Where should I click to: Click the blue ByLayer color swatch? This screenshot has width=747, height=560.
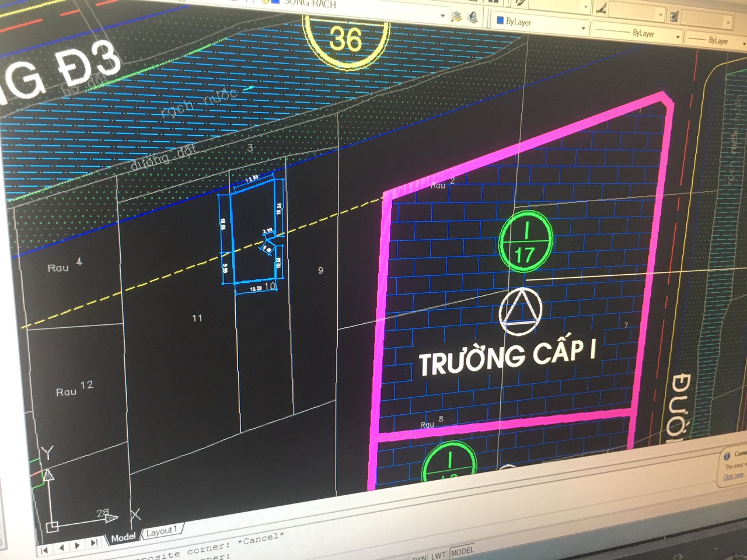(x=500, y=20)
